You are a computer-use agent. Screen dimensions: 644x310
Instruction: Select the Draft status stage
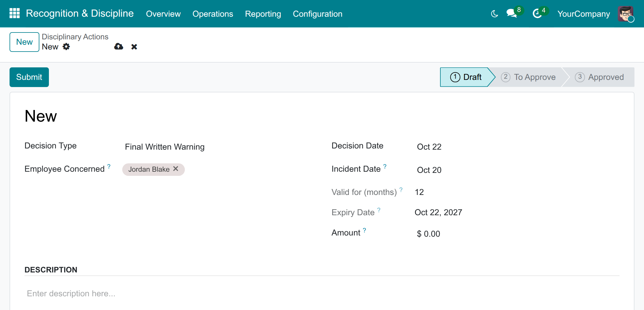[466, 77]
